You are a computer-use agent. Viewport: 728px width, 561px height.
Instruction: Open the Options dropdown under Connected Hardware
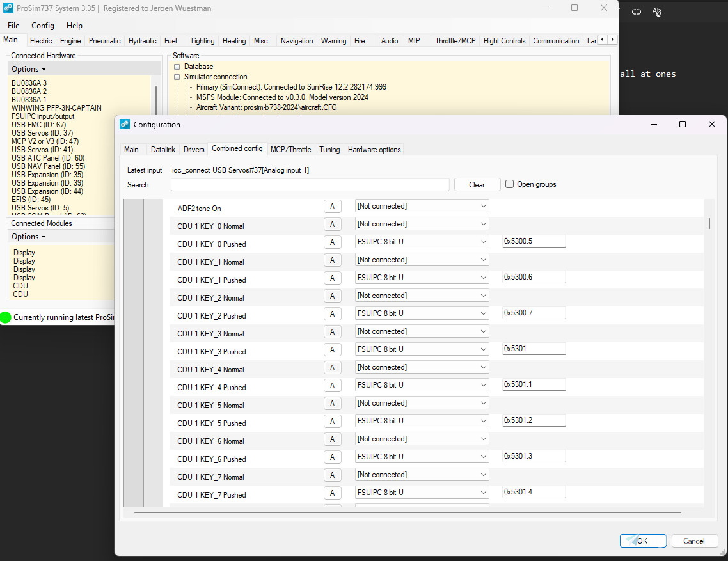click(28, 68)
